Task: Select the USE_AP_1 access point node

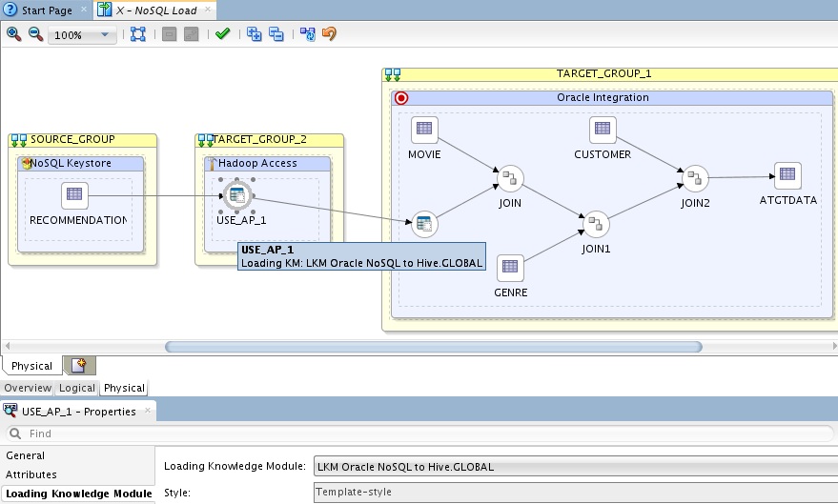Action: (x=235, y=196)
